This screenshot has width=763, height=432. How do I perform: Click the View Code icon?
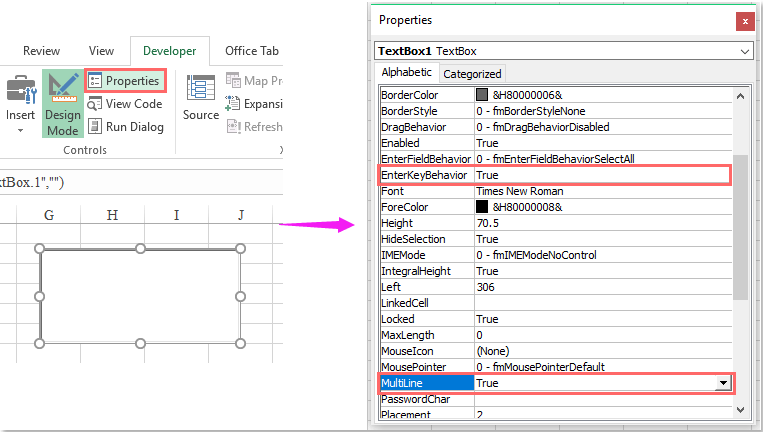(94, 103)
